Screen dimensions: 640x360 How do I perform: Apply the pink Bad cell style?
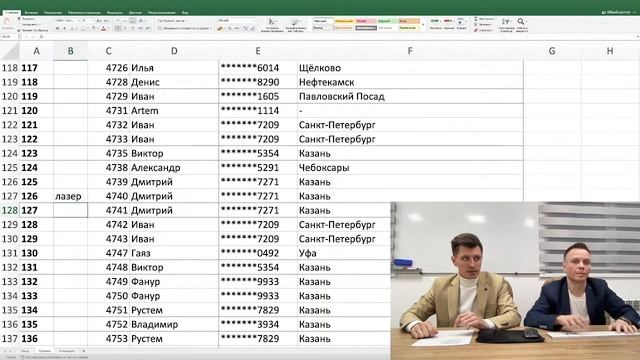(x=366, y=21)
